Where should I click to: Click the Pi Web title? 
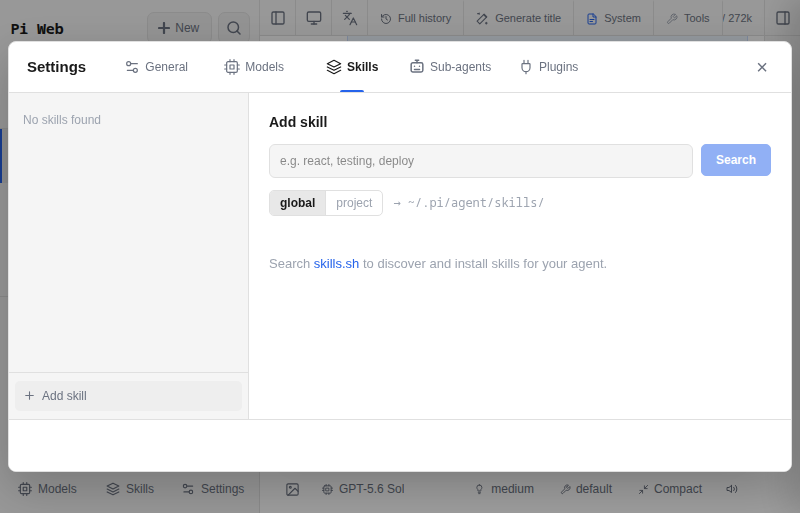pos(37,29)
